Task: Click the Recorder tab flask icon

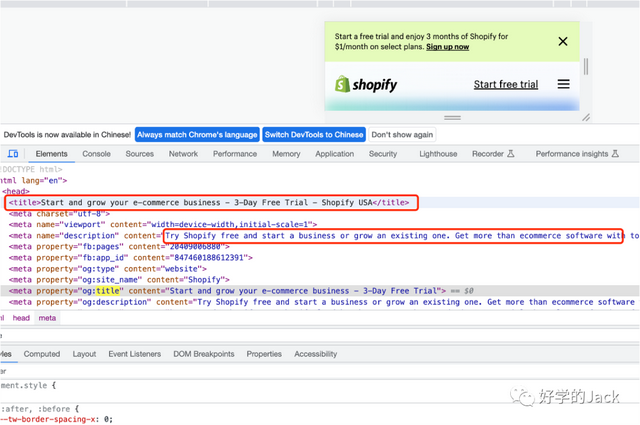Action: coord(510,154)
